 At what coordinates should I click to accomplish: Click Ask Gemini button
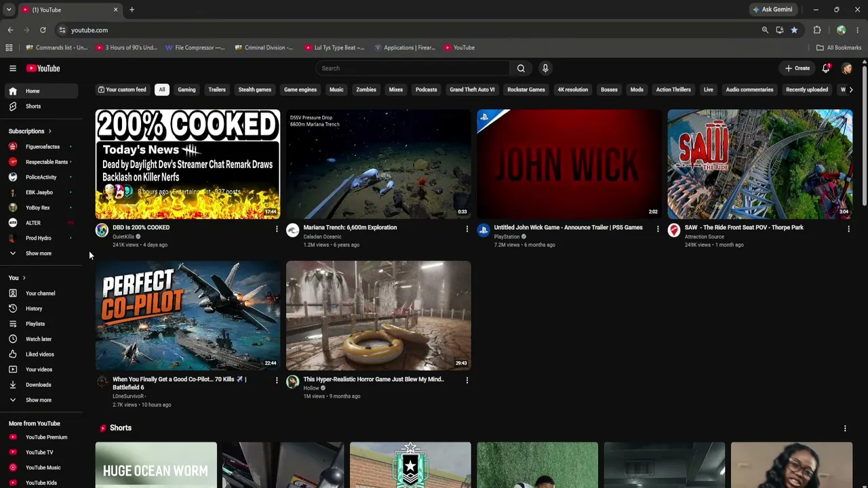772,9
